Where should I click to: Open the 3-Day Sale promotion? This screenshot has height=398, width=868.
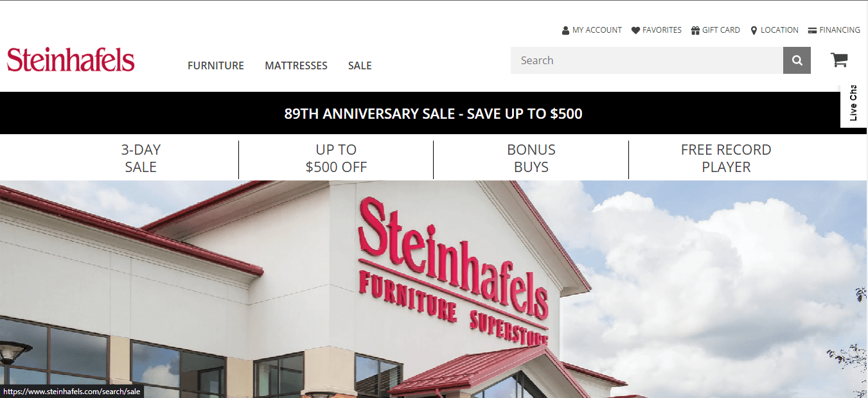141,158
